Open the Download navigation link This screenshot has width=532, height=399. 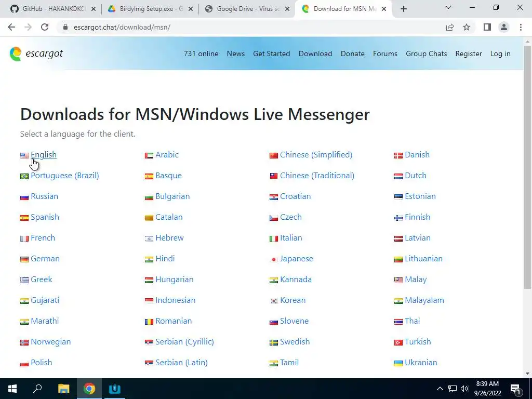315,54
